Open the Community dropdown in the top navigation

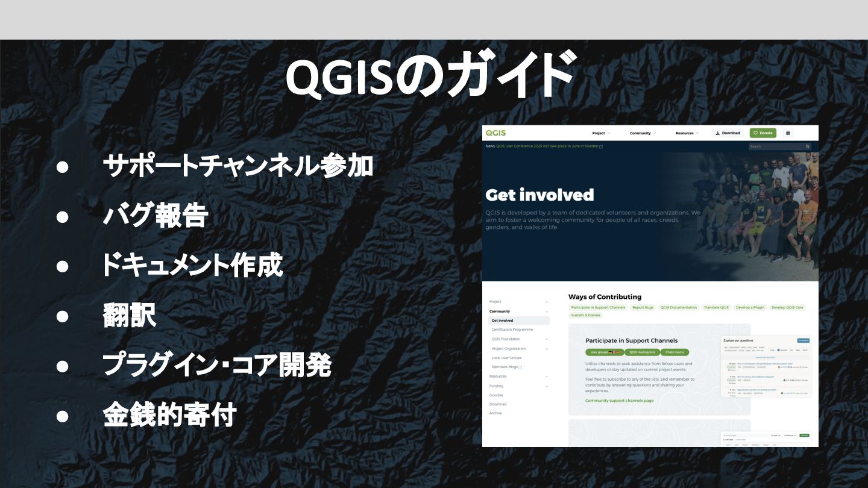tap(643, 133)
